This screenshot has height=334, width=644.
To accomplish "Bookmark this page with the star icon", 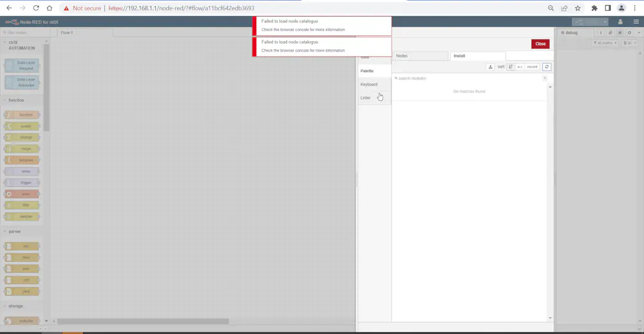I will [578, 8].
